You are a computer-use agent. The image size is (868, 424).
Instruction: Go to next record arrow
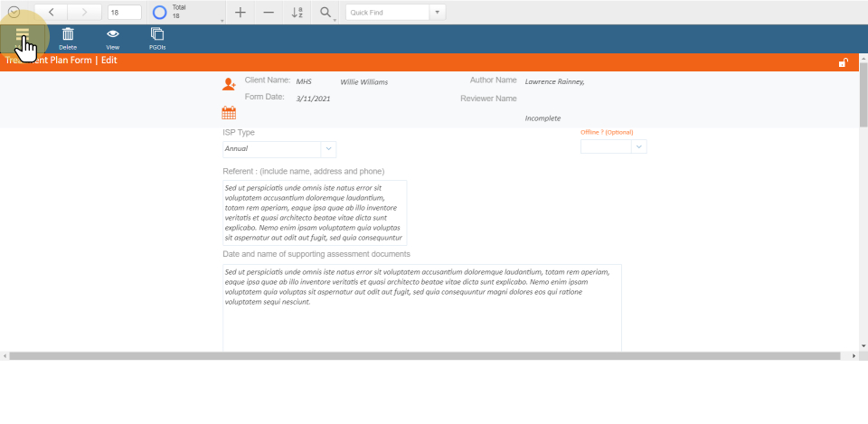[x=84, y=13]
